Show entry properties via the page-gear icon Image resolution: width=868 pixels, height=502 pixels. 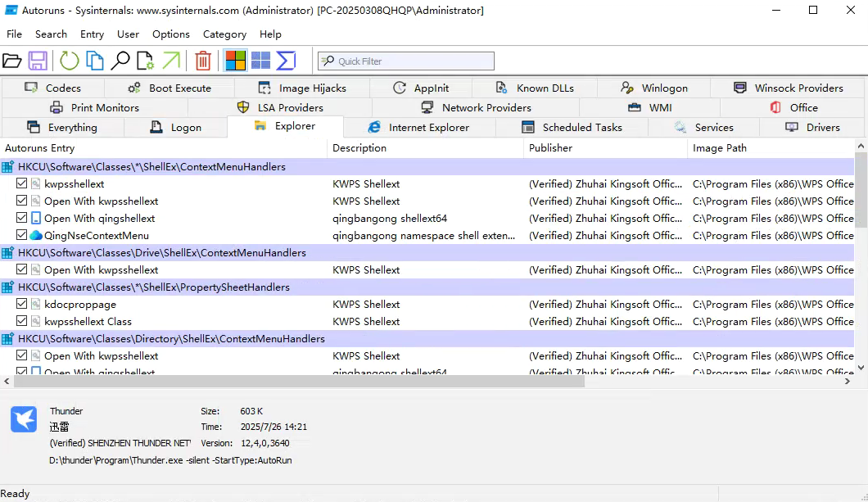coord(145,61)
